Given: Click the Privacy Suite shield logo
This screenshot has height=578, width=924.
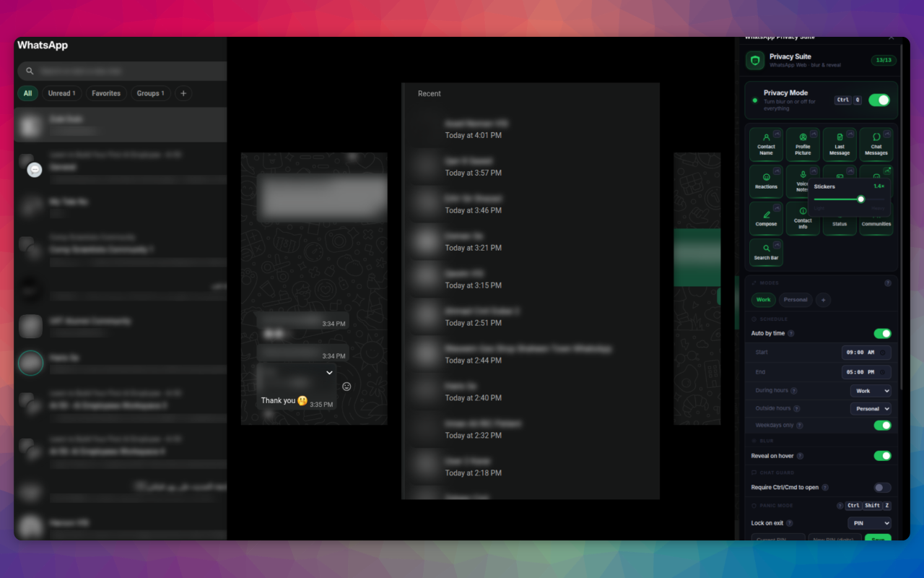Looking at the screenshot, I should pos(755,61).
